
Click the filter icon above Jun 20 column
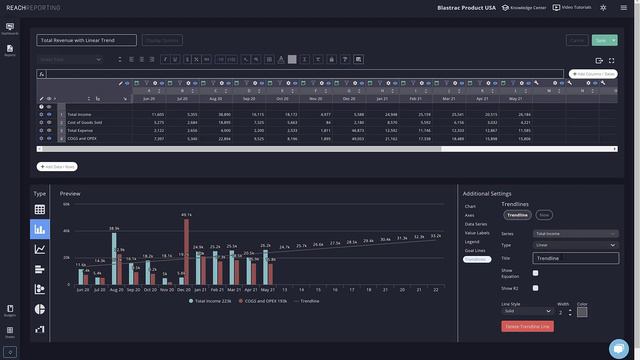[147, 83]
